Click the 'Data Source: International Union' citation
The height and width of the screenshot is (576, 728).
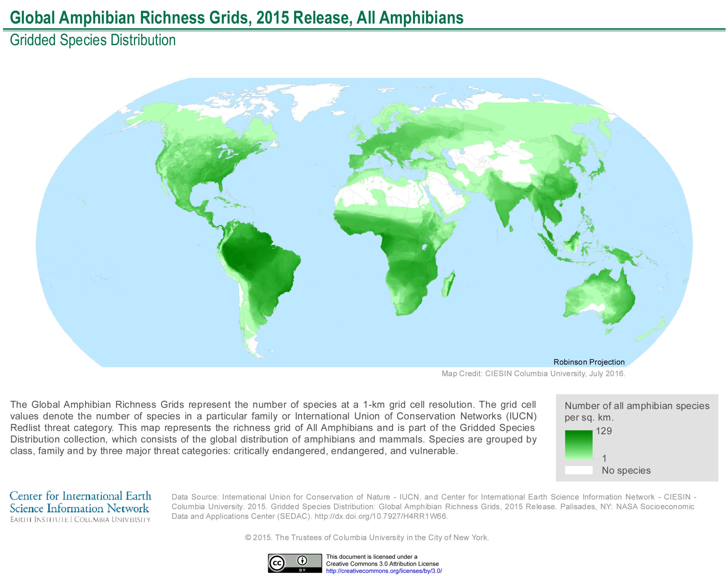434,507
